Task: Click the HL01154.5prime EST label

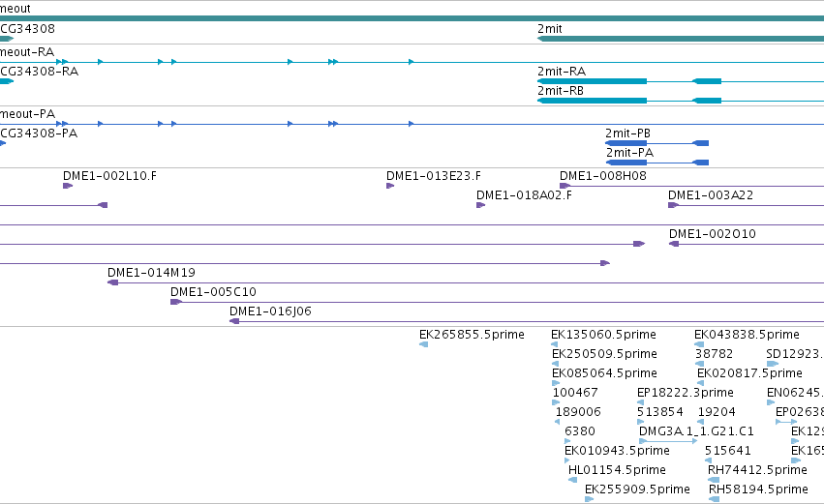Action: click(x=617, y=470)
